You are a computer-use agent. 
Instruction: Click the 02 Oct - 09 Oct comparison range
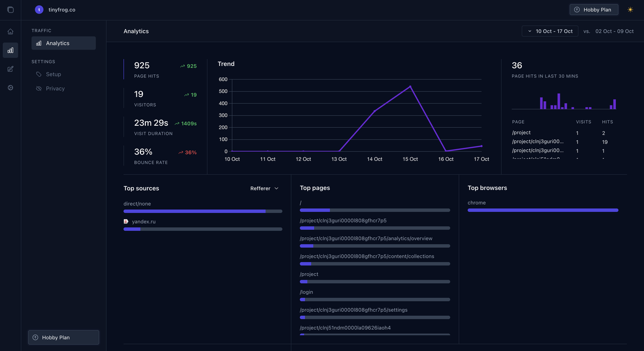click(x=614, y=31)
